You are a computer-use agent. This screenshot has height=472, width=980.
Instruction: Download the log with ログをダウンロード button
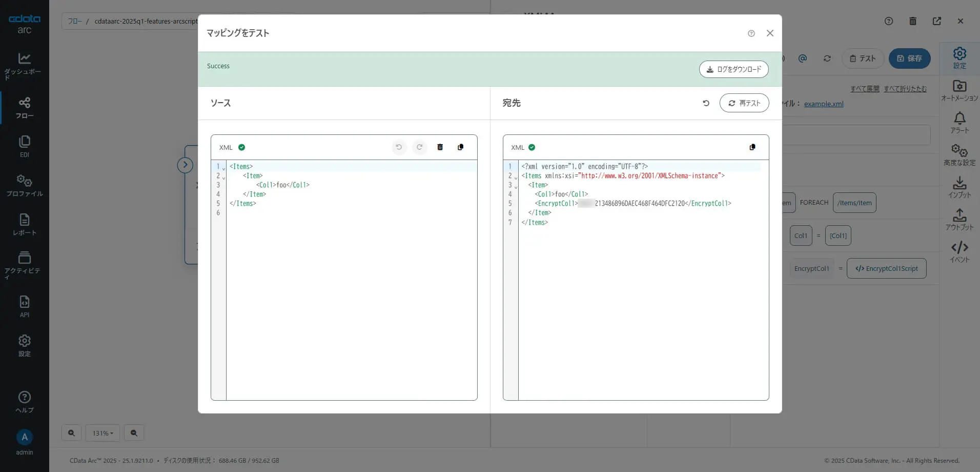tap(733, 69)
